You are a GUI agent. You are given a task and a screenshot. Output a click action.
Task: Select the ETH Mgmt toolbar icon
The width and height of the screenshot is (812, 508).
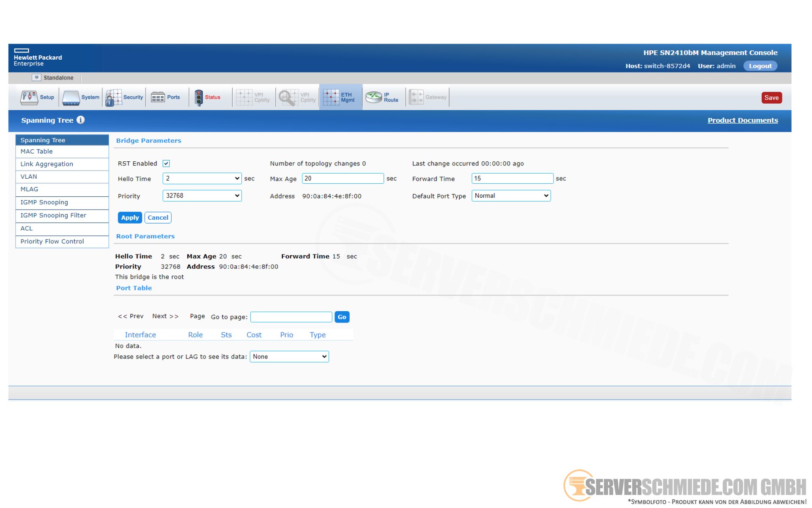point(331,97)
